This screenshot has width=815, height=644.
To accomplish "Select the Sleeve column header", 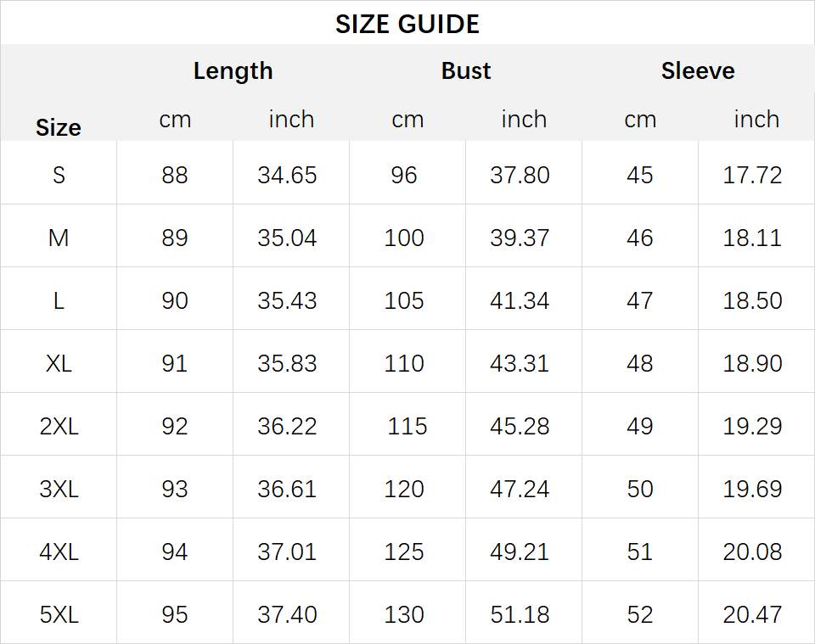I will 698,70.
